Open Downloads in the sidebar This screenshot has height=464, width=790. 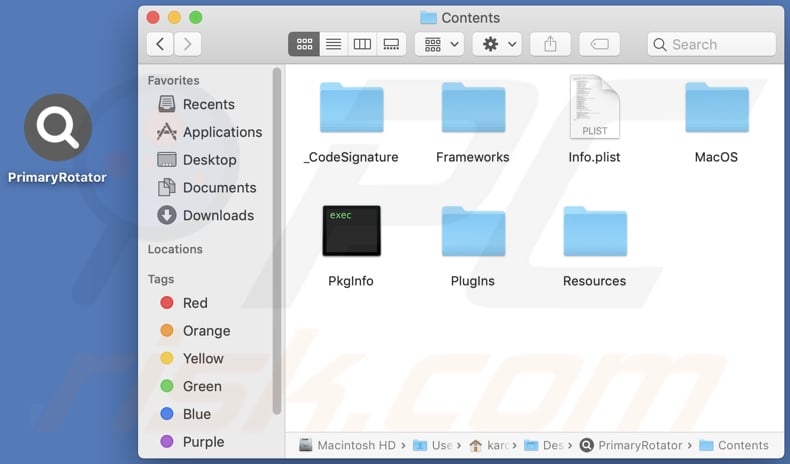[x=206, y=215]
